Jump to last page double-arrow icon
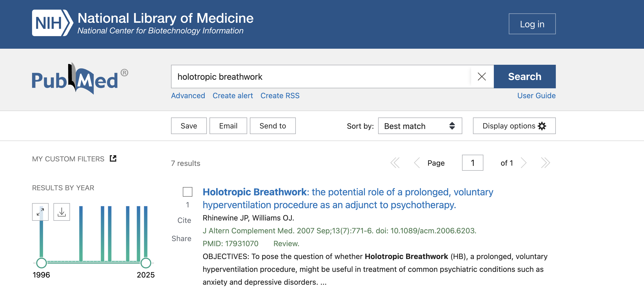The height and width of the screenshot is (289, 644). coord(545,163)
